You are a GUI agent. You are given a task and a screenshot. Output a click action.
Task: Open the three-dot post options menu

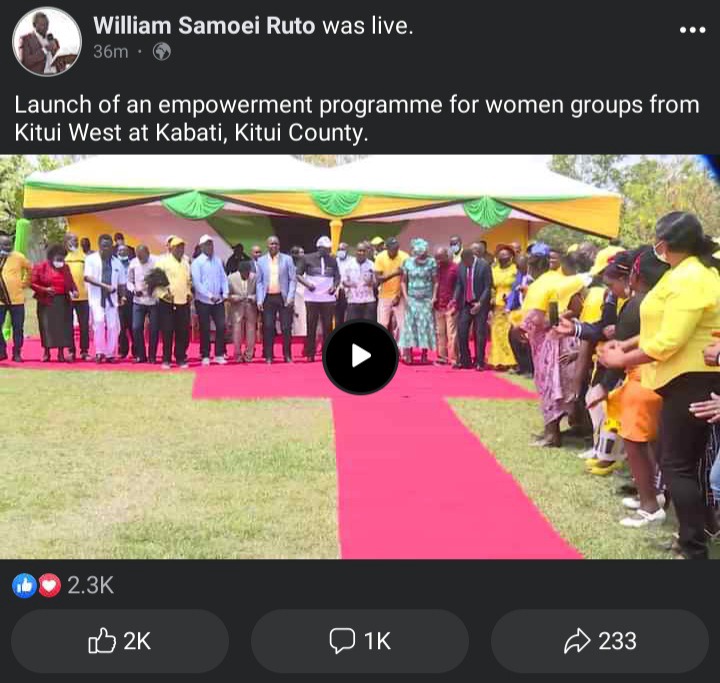692,30
